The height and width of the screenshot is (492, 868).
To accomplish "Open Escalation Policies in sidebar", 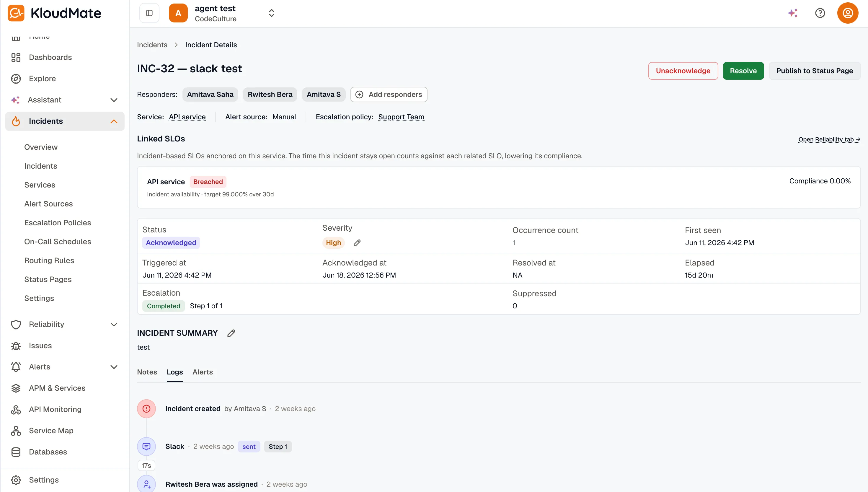I will pyautogui.click(x=58, y=223).
